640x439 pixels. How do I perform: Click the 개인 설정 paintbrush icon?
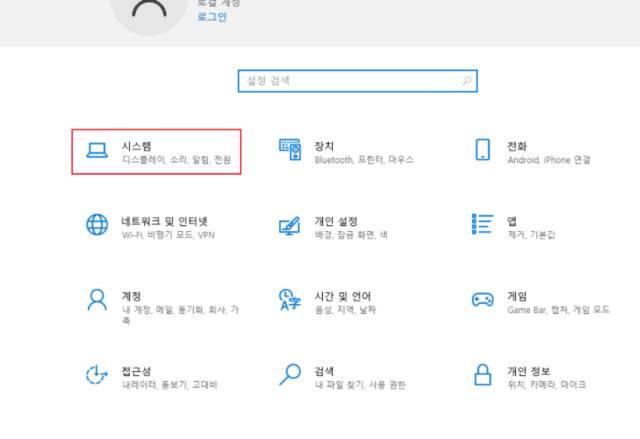coord(290,226)
